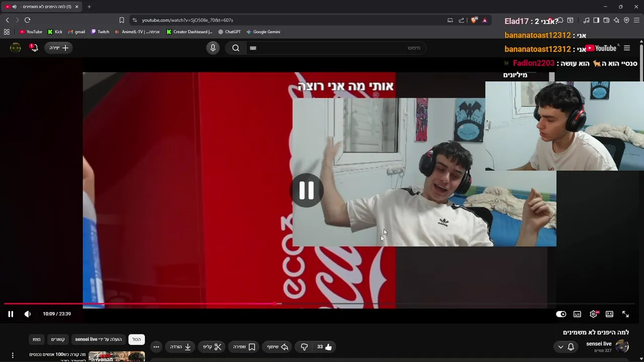Download the video via the הורדה button

(180, 347)
